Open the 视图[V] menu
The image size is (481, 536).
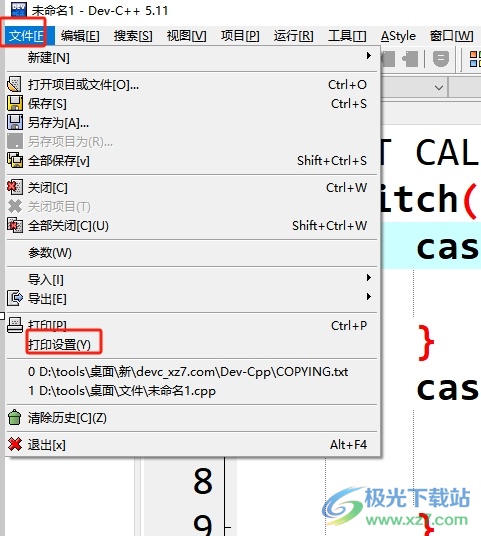[x=186, y=36]
